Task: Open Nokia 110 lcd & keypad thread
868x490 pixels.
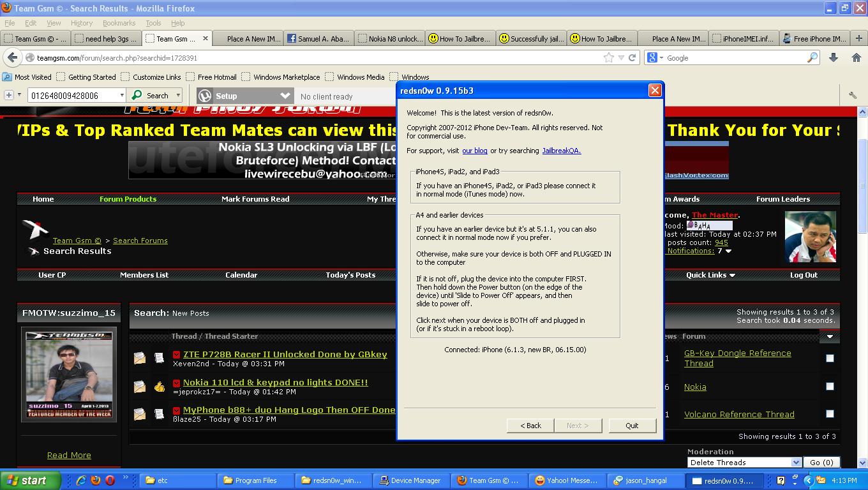Action: (x=276, y=382)
